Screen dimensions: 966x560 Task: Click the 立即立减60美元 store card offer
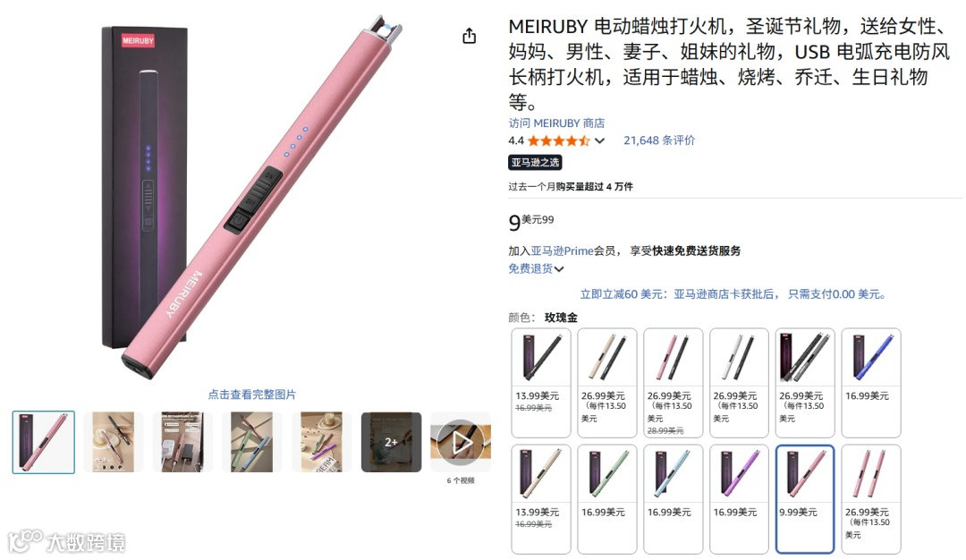pyautogui.click(x=733, y=294)
